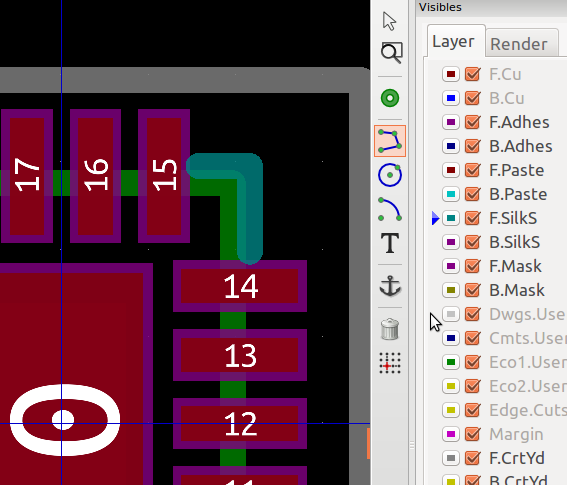Screen dimensions: 567x485
Task: Open the Render tab
Action: pyautogui.click(x=519, y=44)
